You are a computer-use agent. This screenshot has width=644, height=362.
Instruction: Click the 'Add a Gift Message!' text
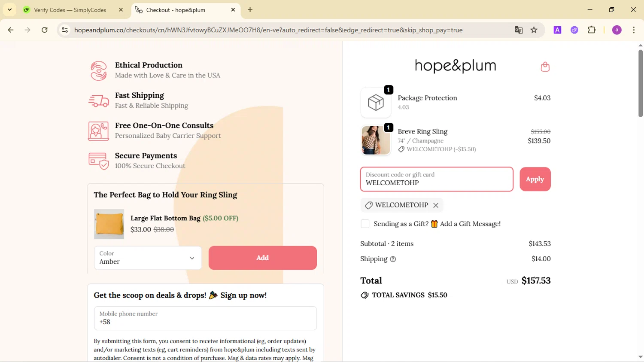pyautogui.click(x=470, y=224)
